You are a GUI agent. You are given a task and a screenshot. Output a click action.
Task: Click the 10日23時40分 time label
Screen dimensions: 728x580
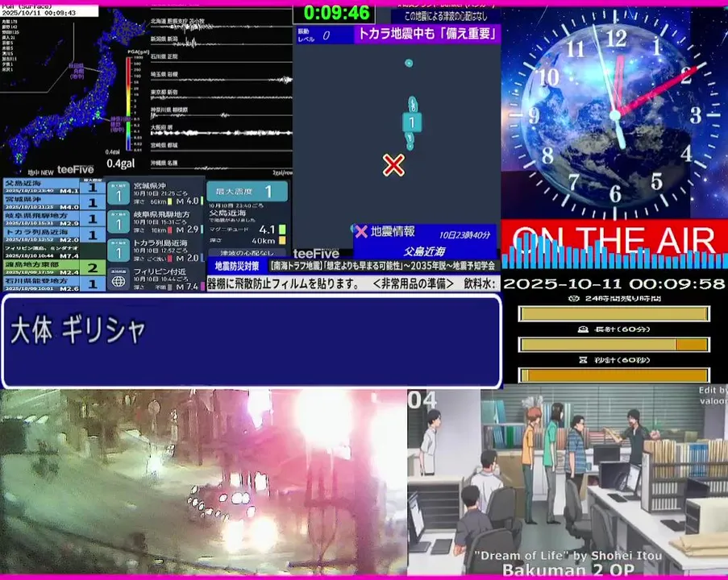click(464, 234)
